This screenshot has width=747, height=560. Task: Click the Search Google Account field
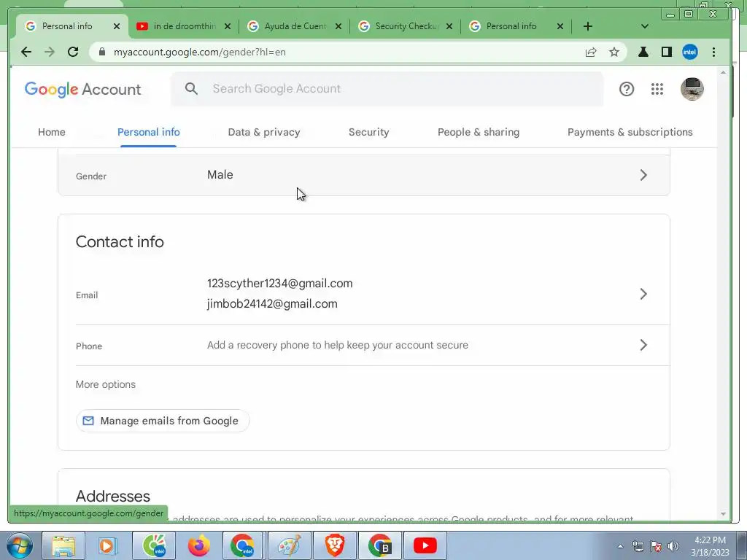pyautogui.click(x=387, y=88)
